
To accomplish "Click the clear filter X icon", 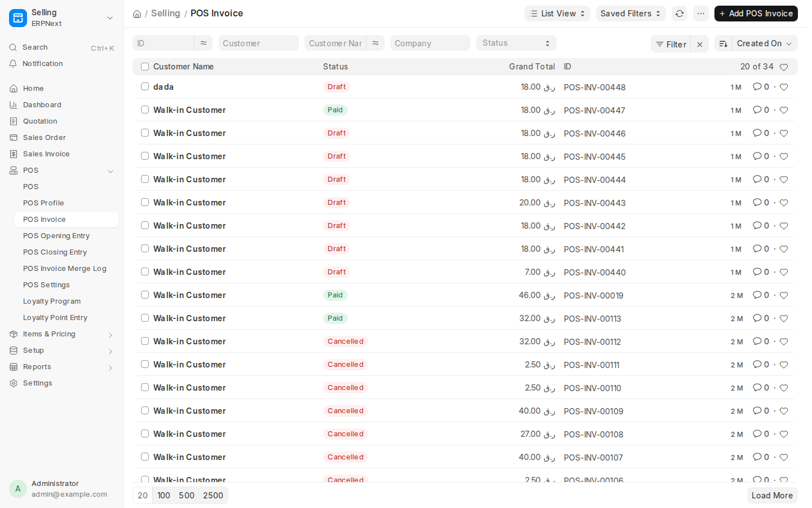I will [x=700, y=44].
